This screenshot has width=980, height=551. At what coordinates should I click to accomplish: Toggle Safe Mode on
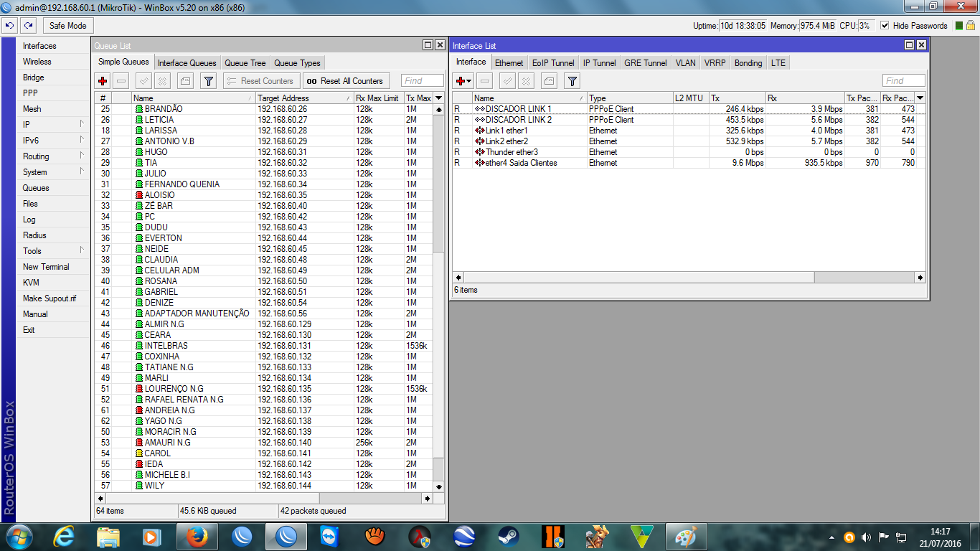click(67, 25)
